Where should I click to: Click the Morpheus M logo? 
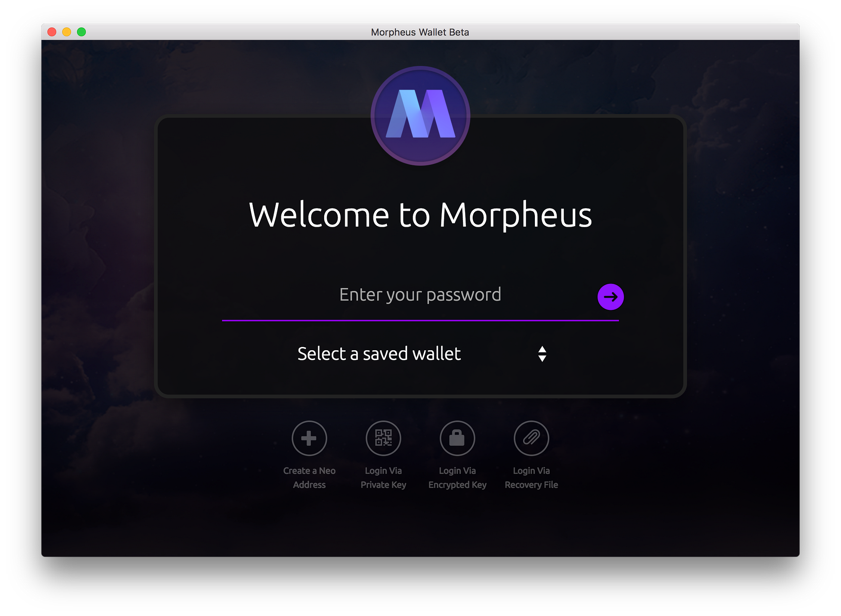[420, 116]
